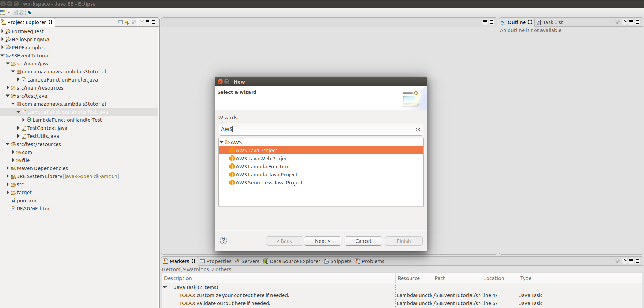Expand the HelloSpringMVC project
The height and width of the screenshot is (308, 644).
(2, 39)
